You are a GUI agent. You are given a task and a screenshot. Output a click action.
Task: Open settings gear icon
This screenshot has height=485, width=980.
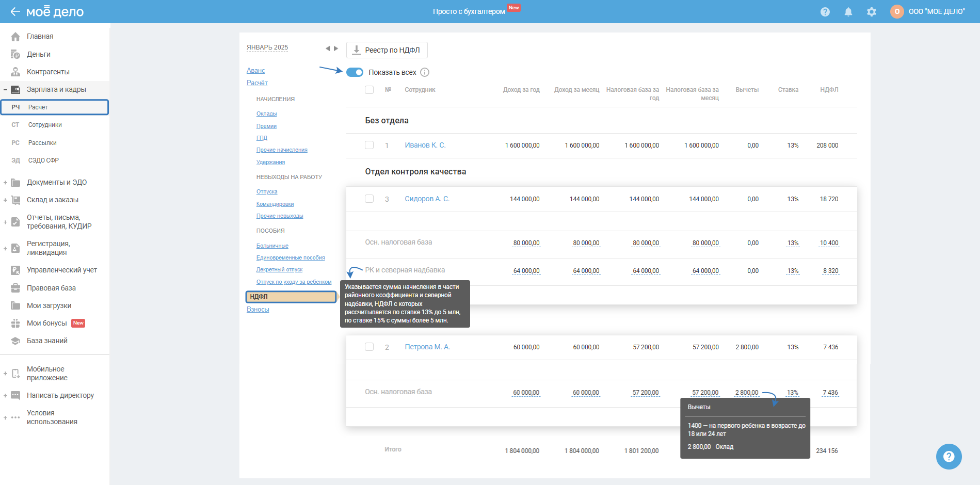[871, 12]
